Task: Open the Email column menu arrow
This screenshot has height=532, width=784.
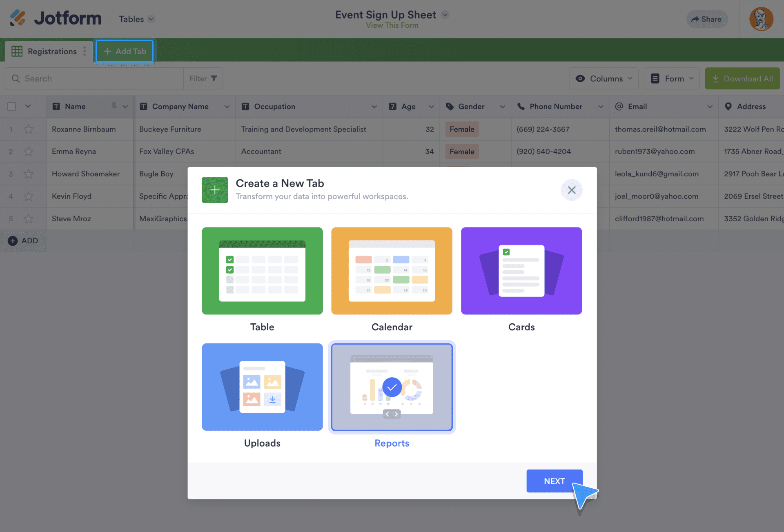Action: click(710, 106)
